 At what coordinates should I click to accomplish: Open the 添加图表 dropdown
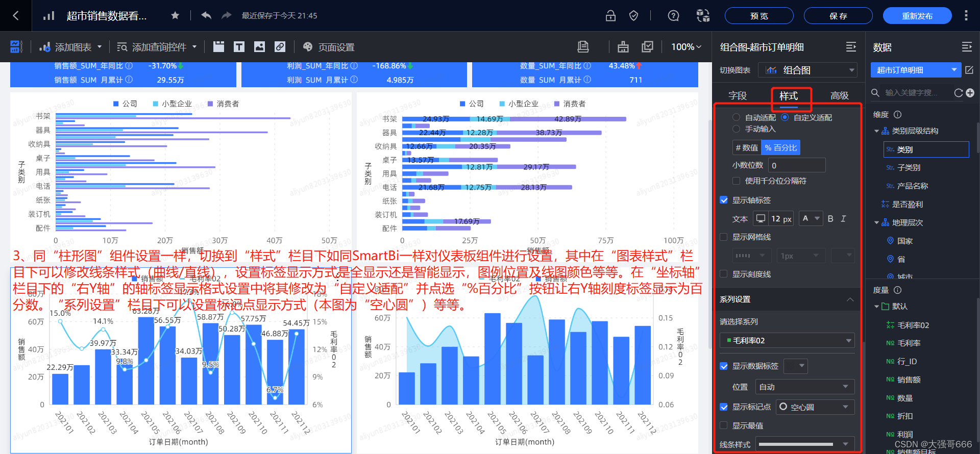point(70,47)
